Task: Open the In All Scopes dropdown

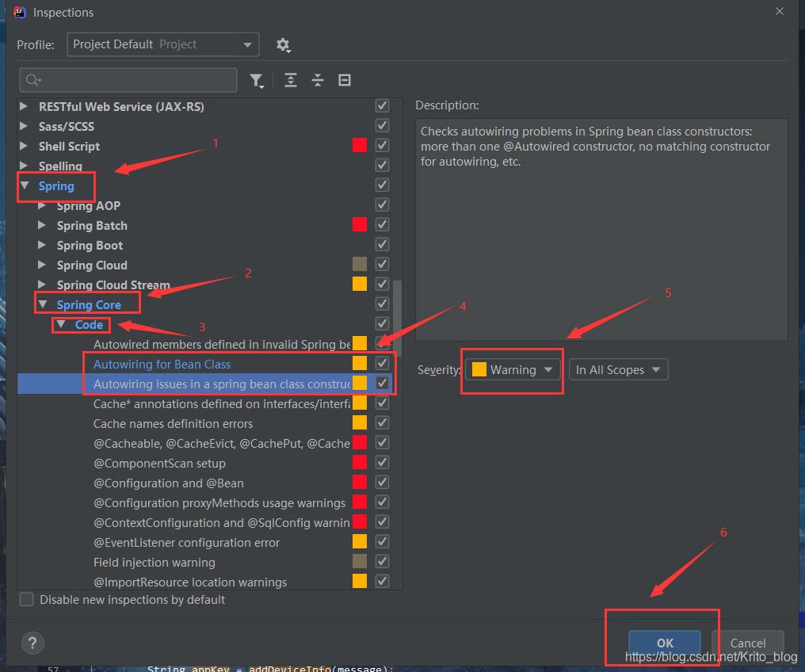Action: pos(618,370)
